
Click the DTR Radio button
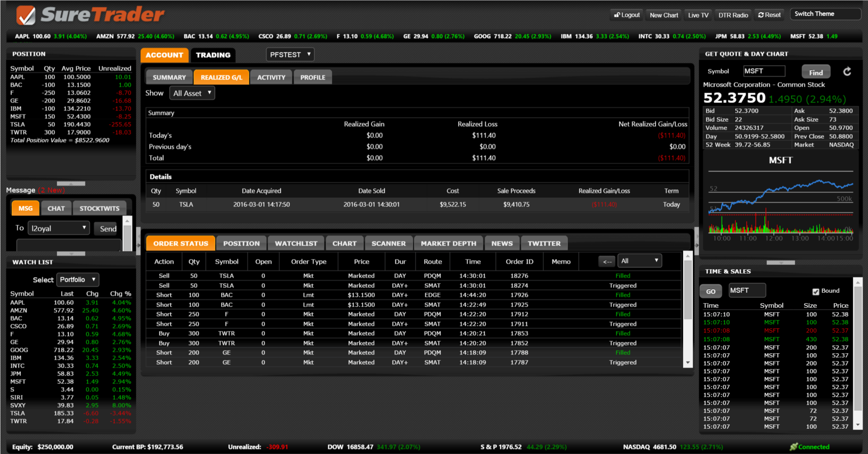733,15
